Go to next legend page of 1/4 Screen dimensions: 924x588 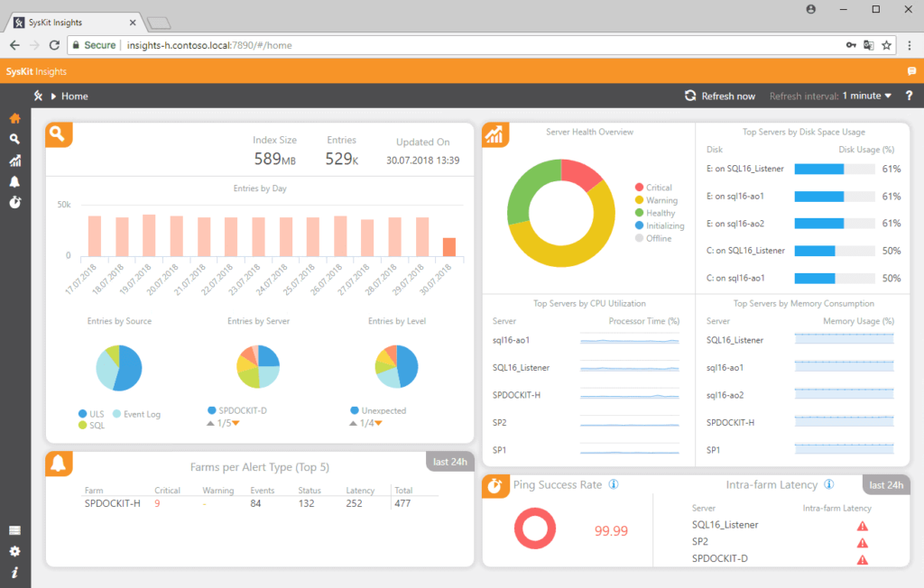coord(378,424)
